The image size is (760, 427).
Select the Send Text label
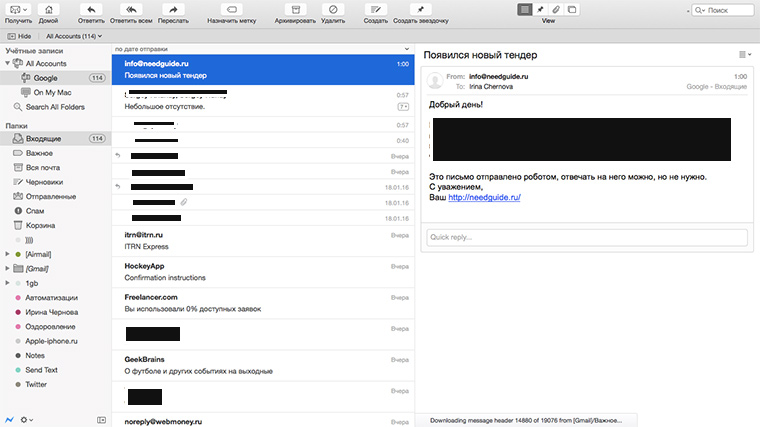tap(55, 370)
